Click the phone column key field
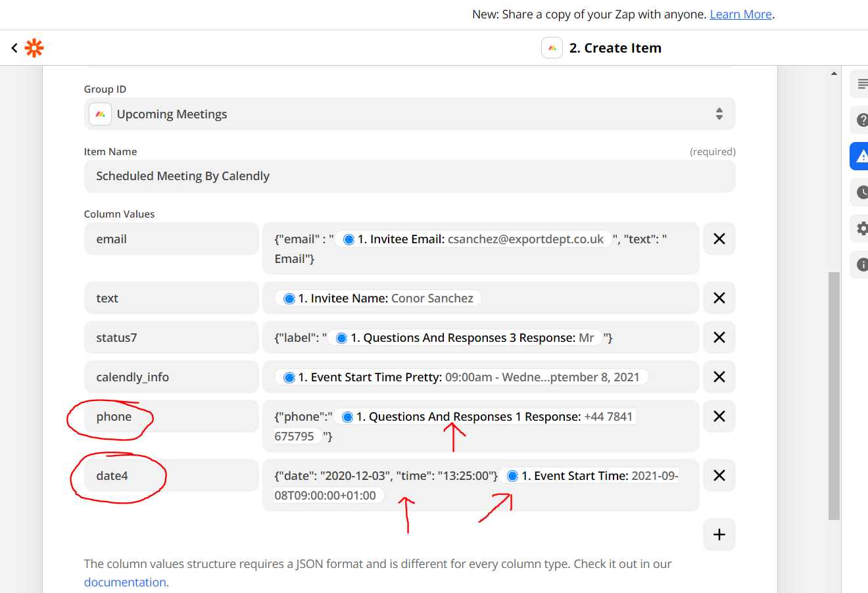868x593 pixels. 172,416
